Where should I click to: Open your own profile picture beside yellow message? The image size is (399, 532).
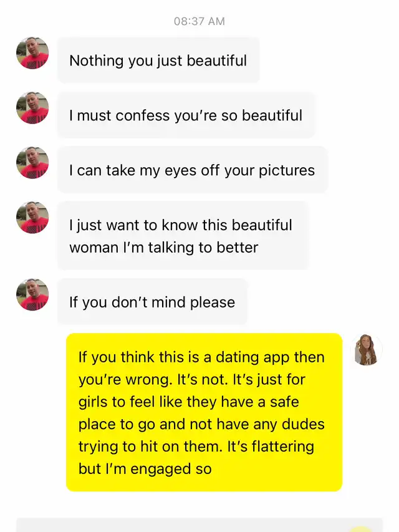point(366,350)
